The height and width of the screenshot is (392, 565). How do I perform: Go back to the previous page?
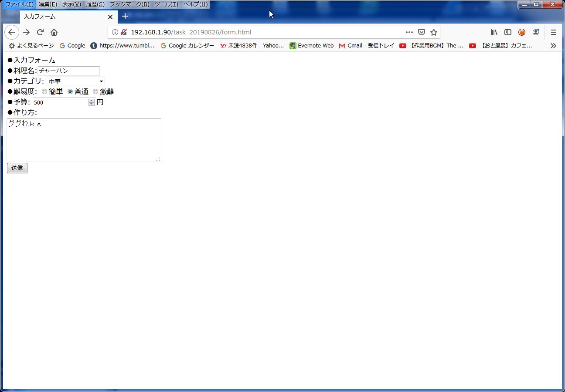click(12, 32)
